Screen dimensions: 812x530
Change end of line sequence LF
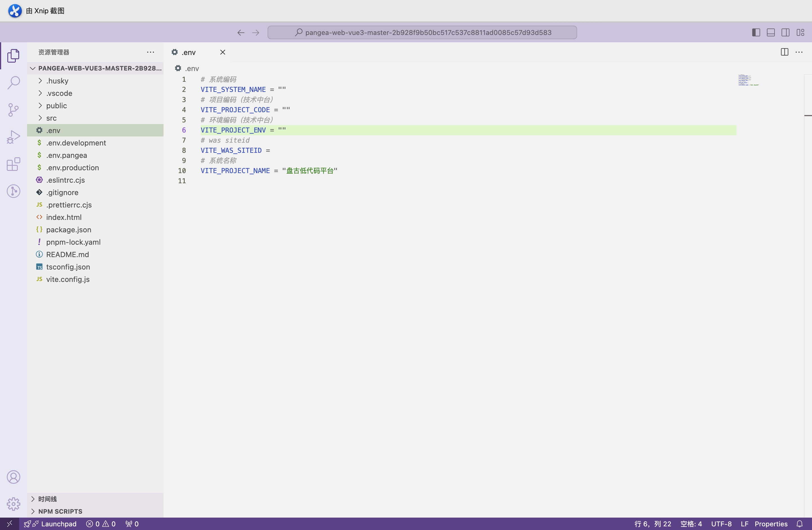(744, 524)
